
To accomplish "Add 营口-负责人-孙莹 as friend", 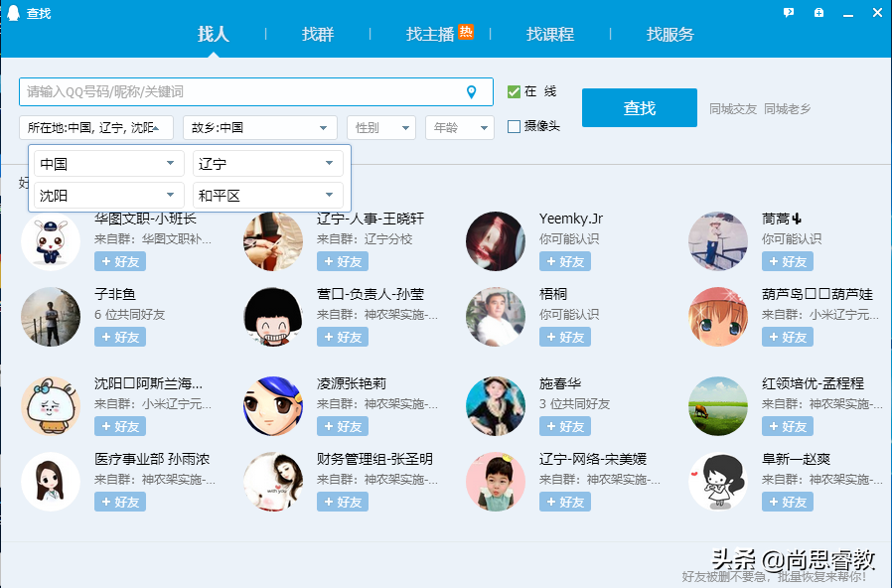I will tap(343, 338).
